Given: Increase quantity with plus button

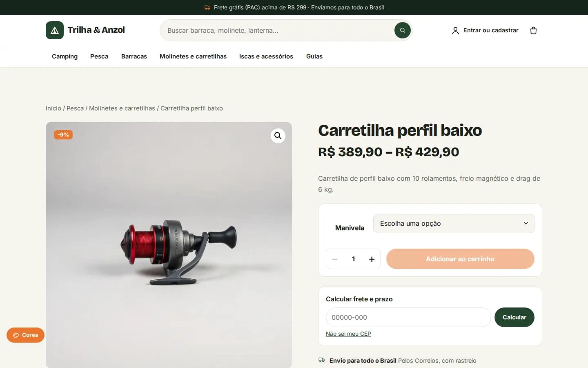Looking at the screenshot, I should [372, 259].
